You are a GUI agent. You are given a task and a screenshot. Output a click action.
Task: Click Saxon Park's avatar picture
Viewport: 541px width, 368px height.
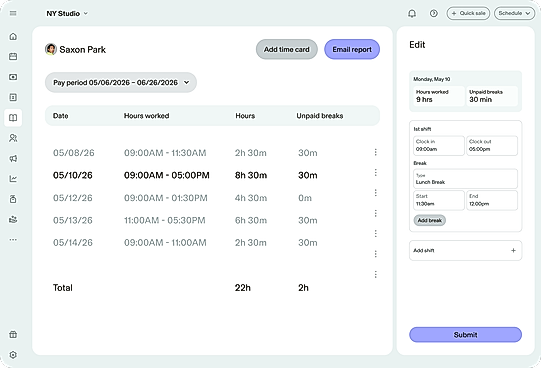(51, 49)
